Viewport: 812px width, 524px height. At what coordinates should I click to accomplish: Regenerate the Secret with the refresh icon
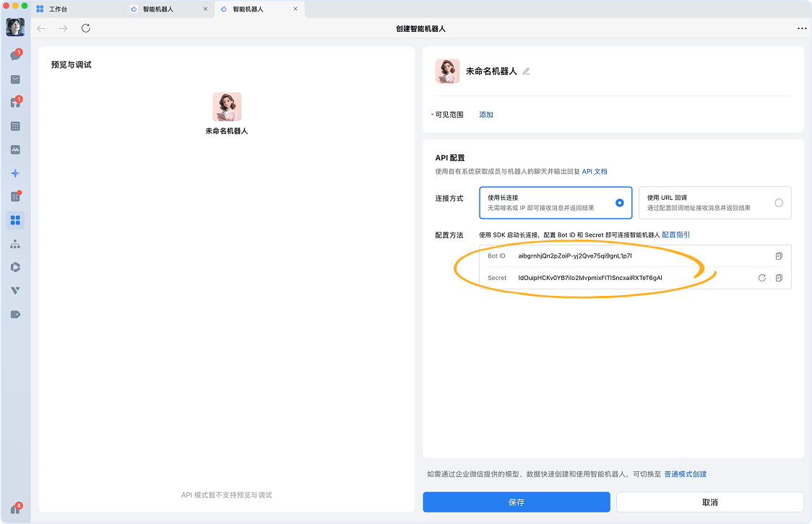761,278
